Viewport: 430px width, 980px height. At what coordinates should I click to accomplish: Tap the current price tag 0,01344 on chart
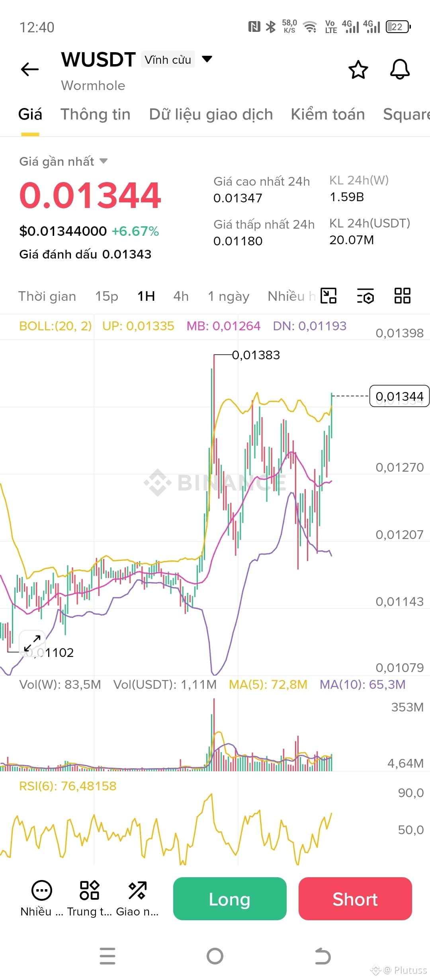pyautogui.click(x=399, y=396)
